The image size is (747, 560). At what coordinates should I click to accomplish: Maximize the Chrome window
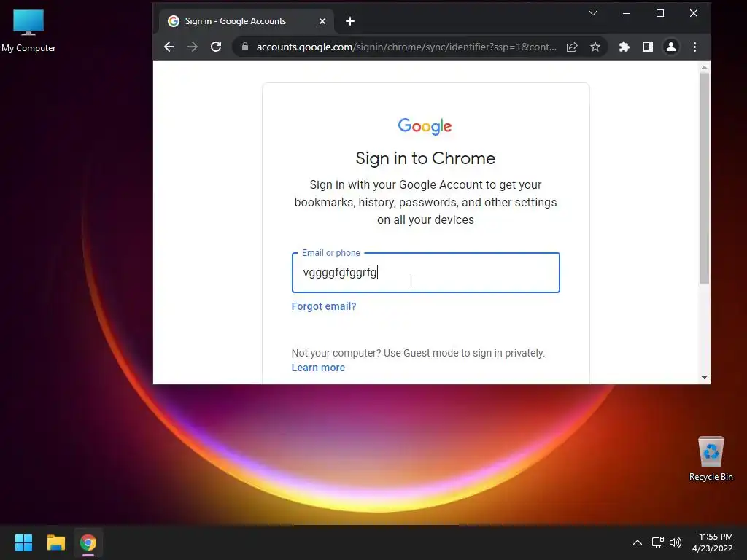click(x=659, y=13)
